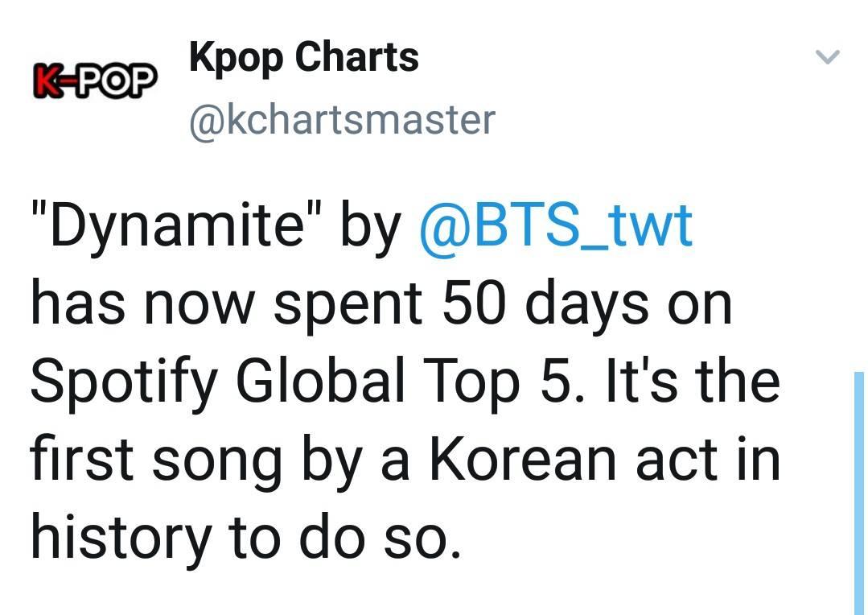Click the Kpop Charts display name
The width and height of the screenshot is (868, 615).
(303, 58)
